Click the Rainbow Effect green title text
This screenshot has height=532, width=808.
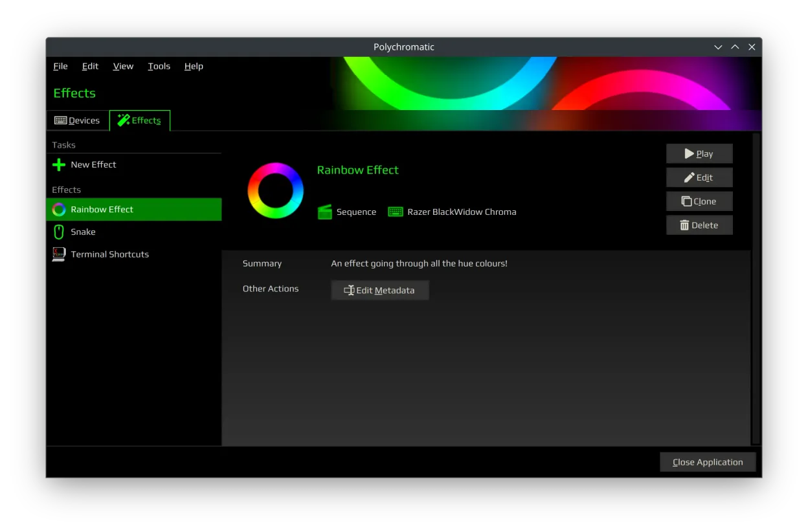click(x=358, y=170)
